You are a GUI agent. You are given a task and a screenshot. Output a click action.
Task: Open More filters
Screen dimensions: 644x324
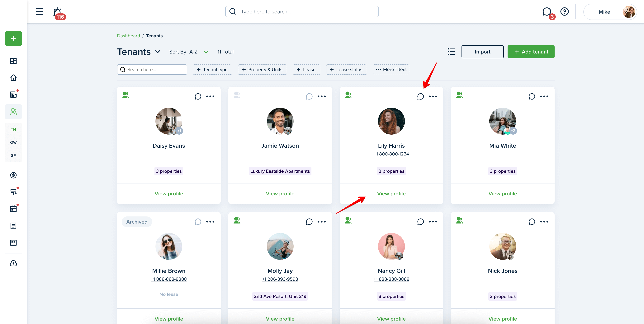click(391, 69)
